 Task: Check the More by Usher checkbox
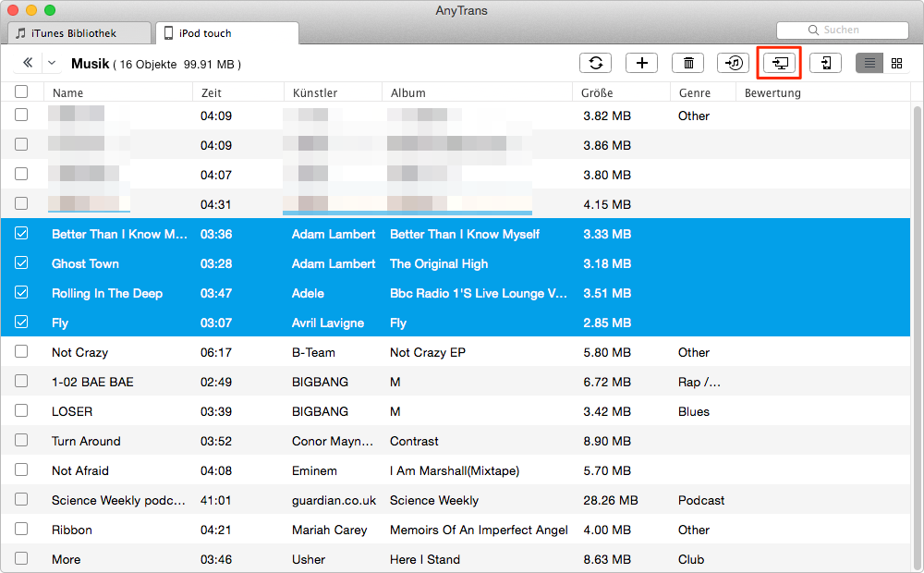pos(21,557)
